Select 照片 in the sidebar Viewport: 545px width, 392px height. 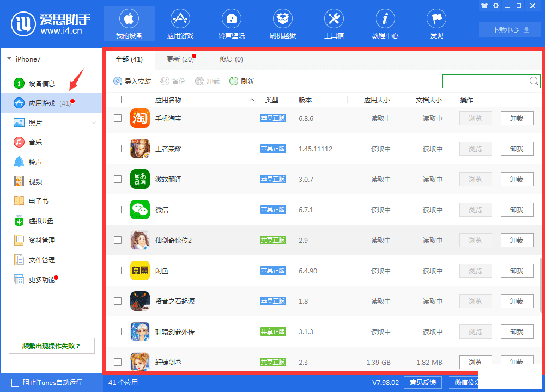(x=51, y=122)
